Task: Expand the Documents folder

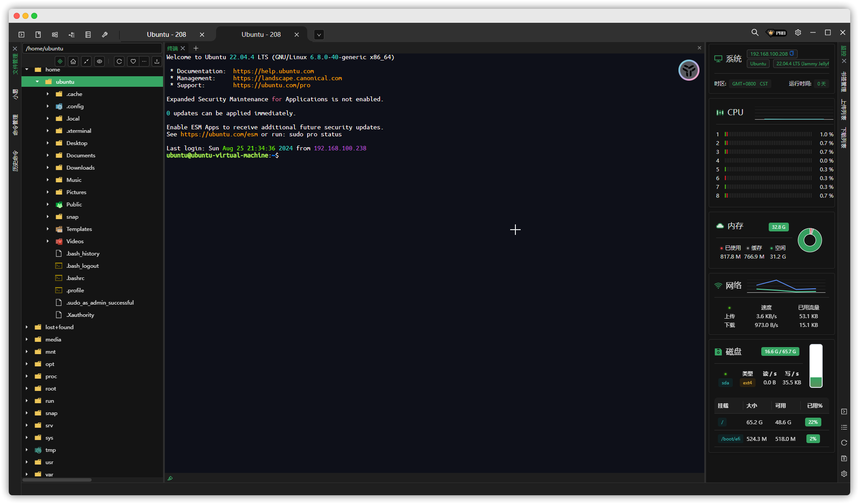Action: coord(48,155)
